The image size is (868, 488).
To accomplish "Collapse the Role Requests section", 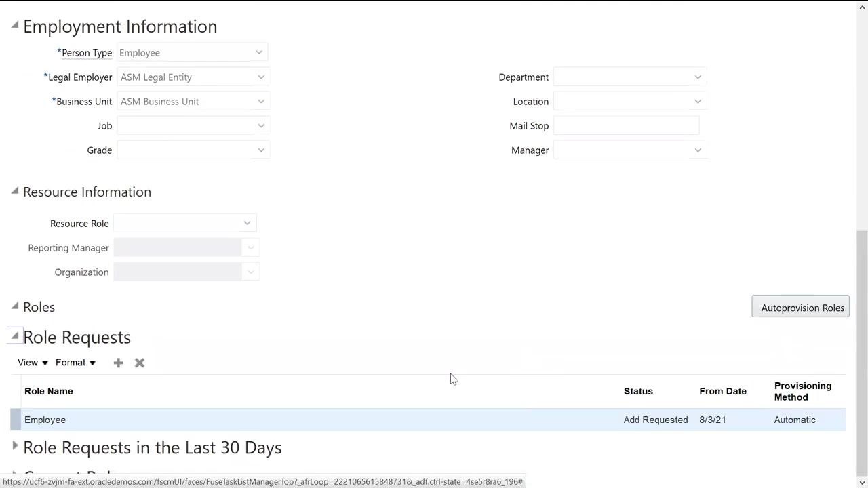I will click(x=15, y=335).
